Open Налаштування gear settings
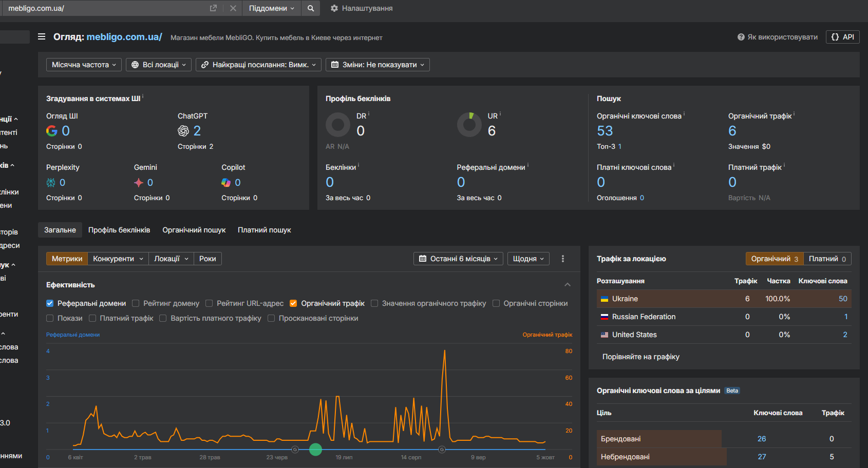868x468 pixels. 362,8
